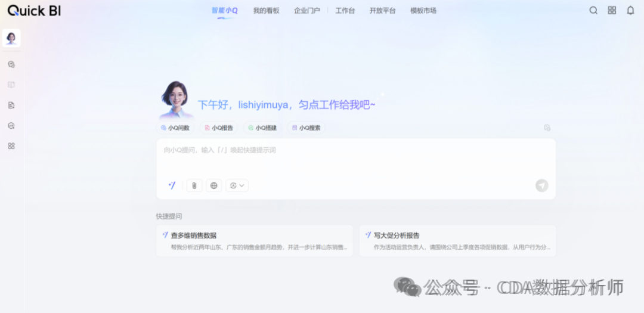Open the book-shaped sidebar icon
The height and width of the screenshot is (313, 644).
tap(11, 85)
